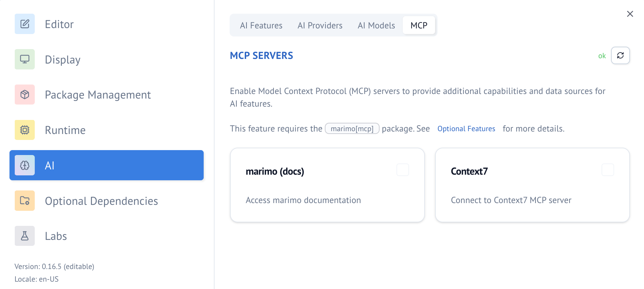The image size is (644, 289).
Task: Follow the Optional Features link
Action: 466,129
